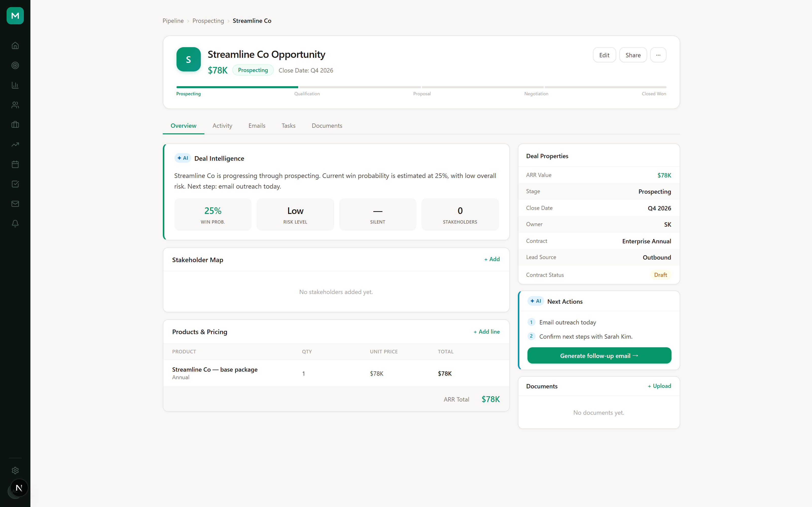Click the AI badge on Deal Intelligence
Viewport: 812px width, 507px height.
(x=182, y=158)
